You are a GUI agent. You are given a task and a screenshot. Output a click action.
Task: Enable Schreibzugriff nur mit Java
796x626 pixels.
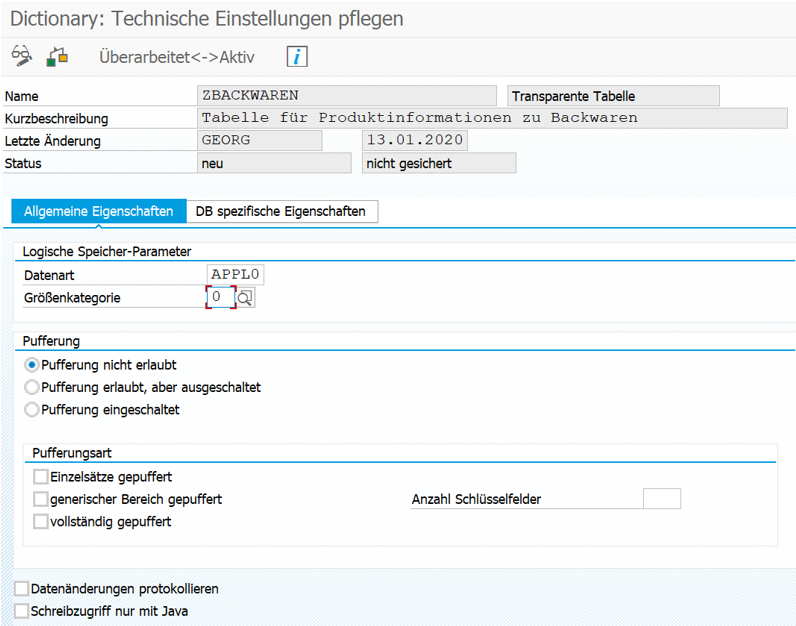(x=21, y=611)
